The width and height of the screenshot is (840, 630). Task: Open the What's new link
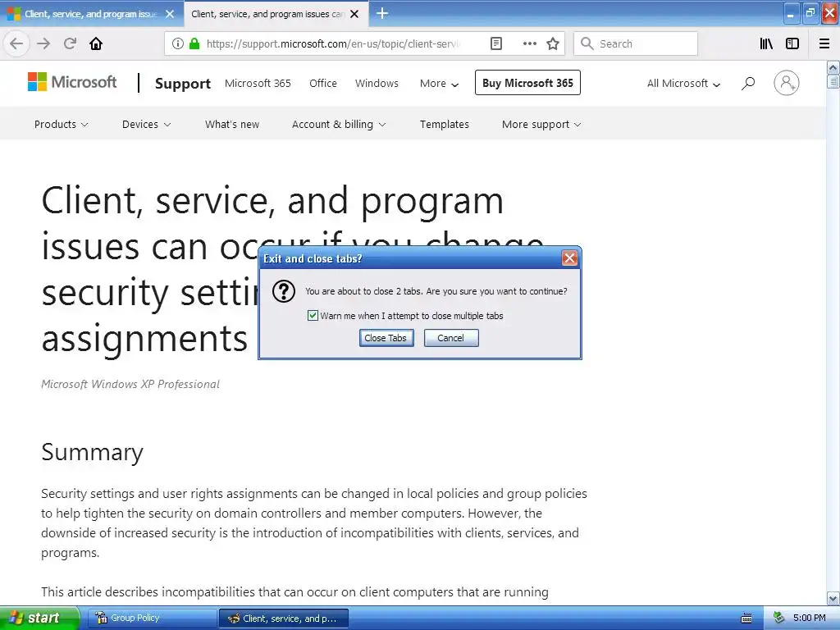(232, 125)
